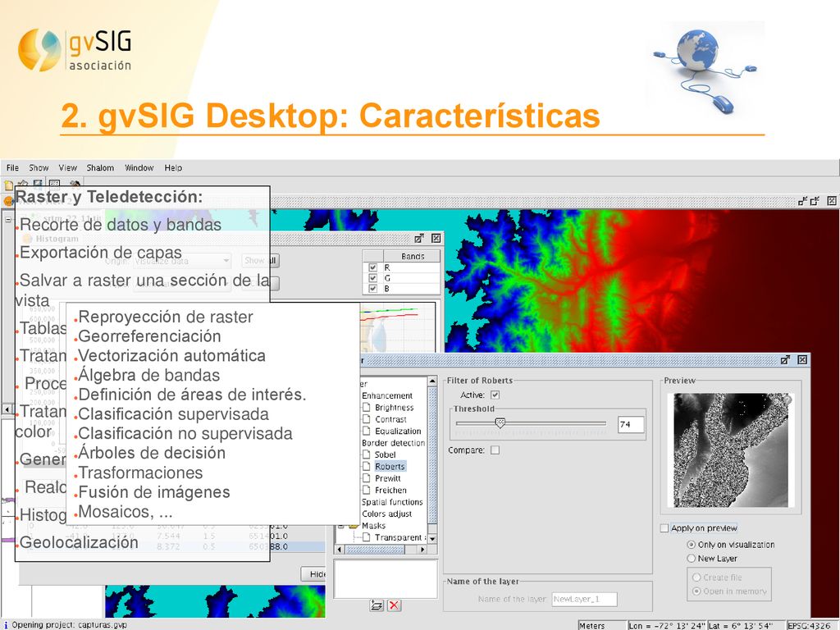This screenshot has width=840, height=630.
Task: Click the Lat coordinate in status bar
Action: click(x=746, y=625)
